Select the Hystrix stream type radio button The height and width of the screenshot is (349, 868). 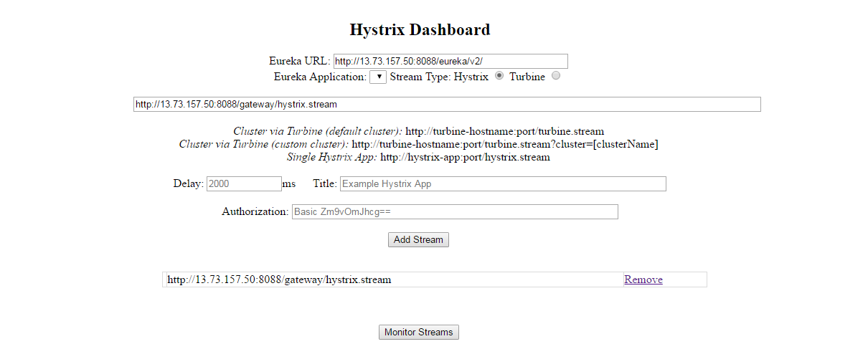tap(499, 76)
